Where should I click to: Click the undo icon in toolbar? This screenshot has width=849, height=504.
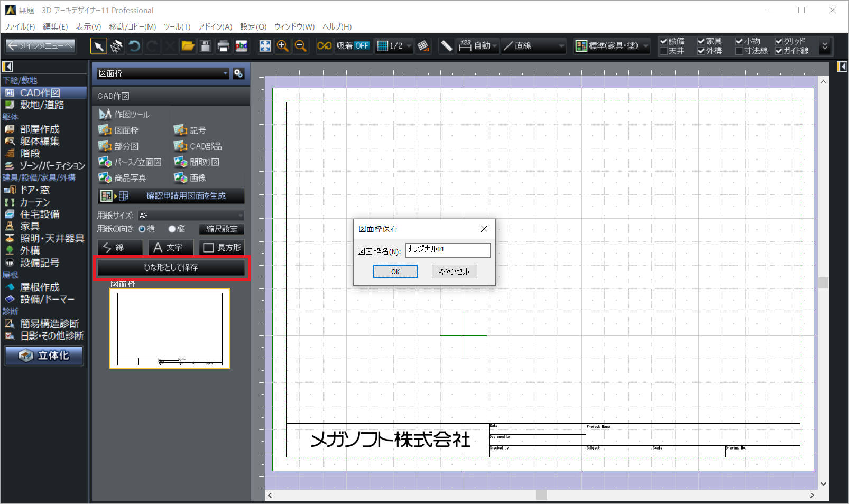point(134,46)
